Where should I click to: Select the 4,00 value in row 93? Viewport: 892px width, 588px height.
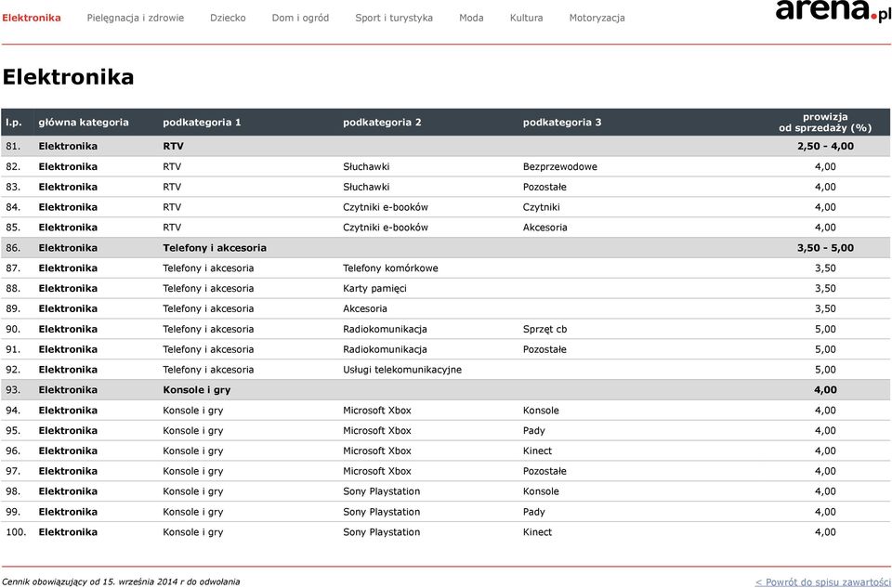pos(825,390)
